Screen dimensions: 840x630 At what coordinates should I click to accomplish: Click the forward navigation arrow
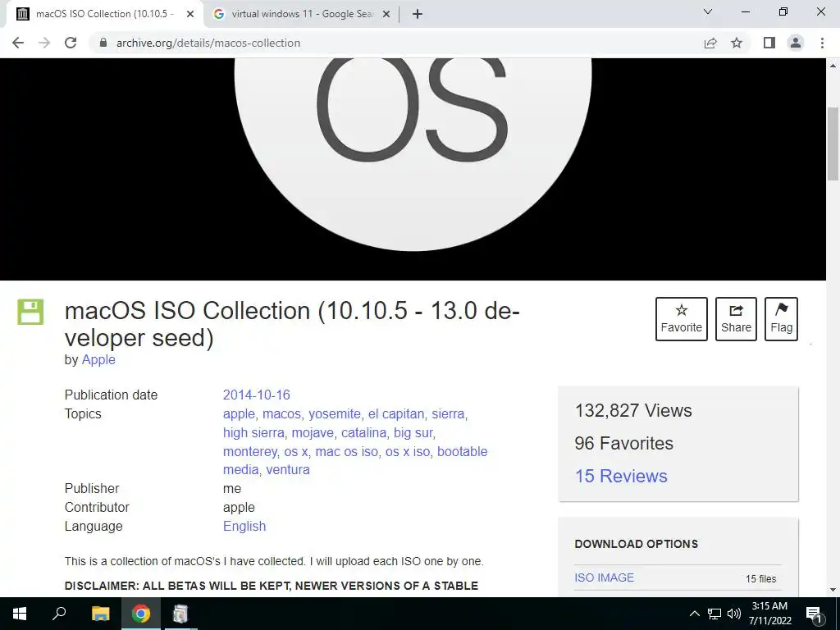44,43
